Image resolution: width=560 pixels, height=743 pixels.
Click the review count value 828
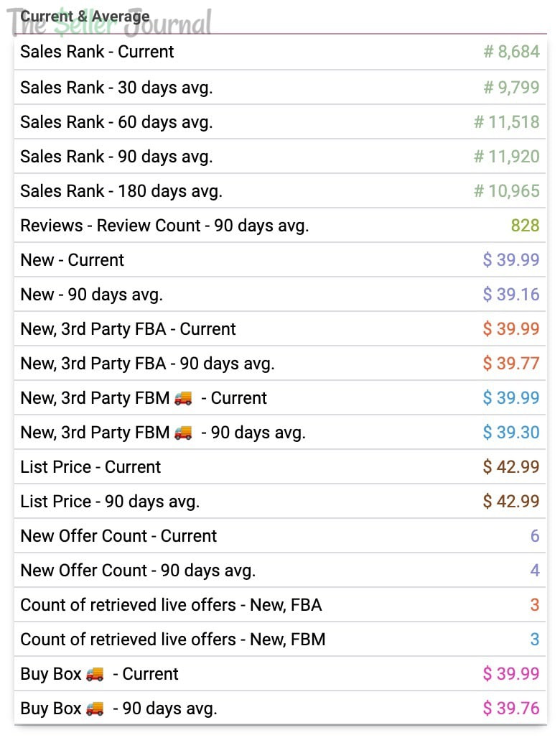point(525,226)
